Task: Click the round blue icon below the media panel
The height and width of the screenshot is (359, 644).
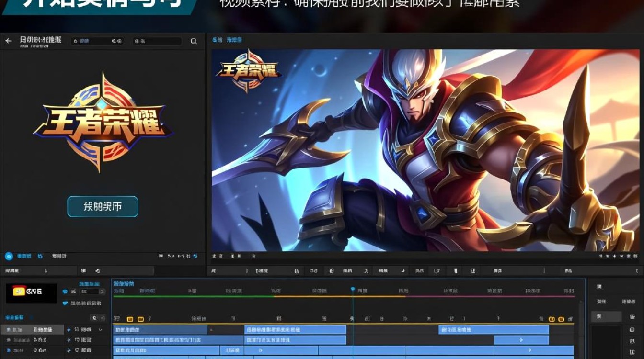Action: pos(9,256)
